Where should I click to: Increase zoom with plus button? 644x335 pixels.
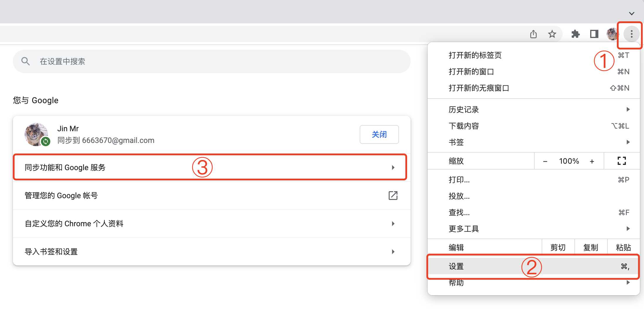(x=592, y=161)
